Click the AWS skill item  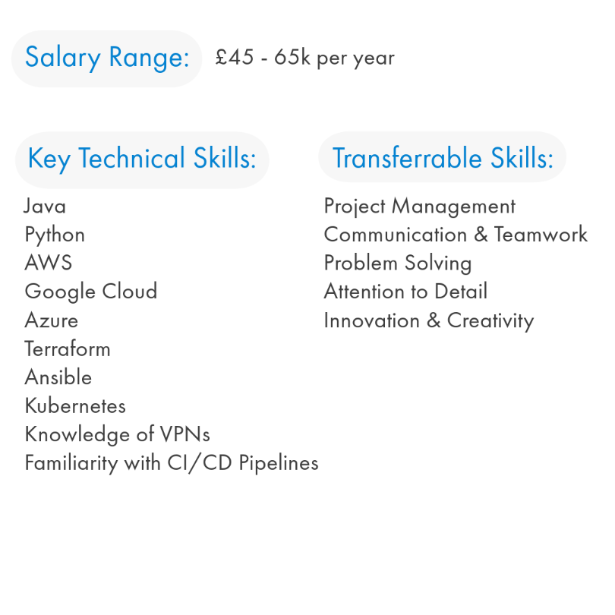[49, 263]
